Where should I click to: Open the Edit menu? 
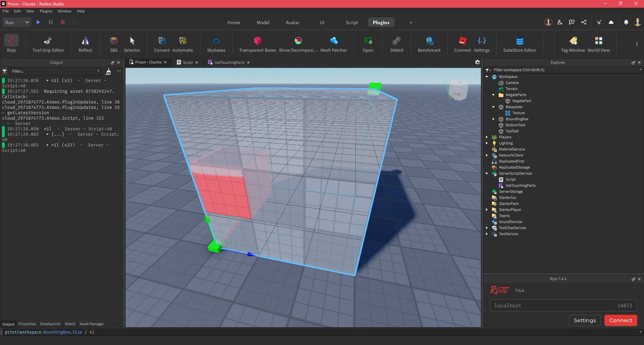pos(18,11)
